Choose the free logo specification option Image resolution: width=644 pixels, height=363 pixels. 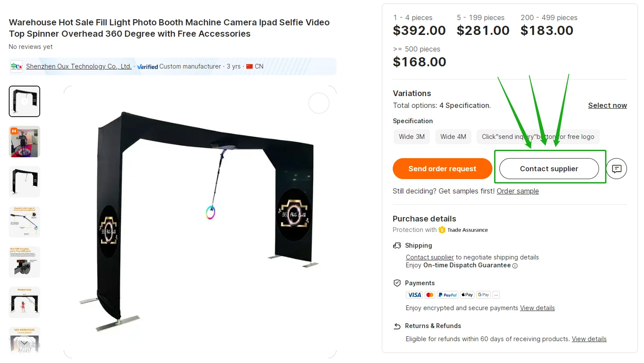pyautogui.click(x=538, y=137)
